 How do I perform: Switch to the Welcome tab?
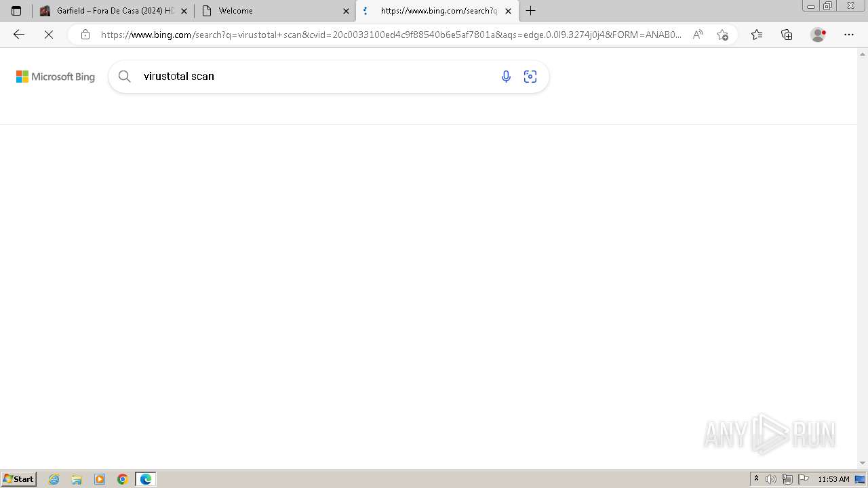tap(275, 11)
